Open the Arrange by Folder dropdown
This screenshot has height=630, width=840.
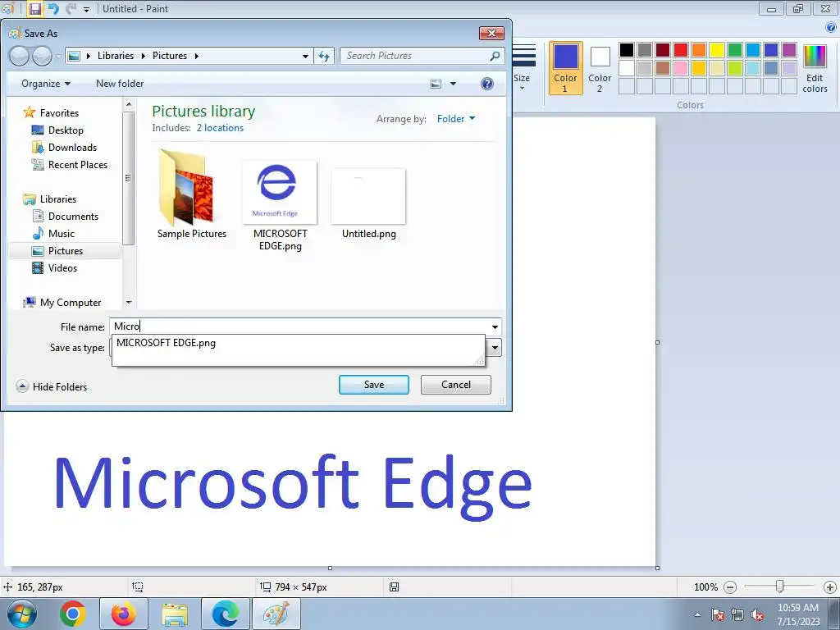click(x=456, y=119)
